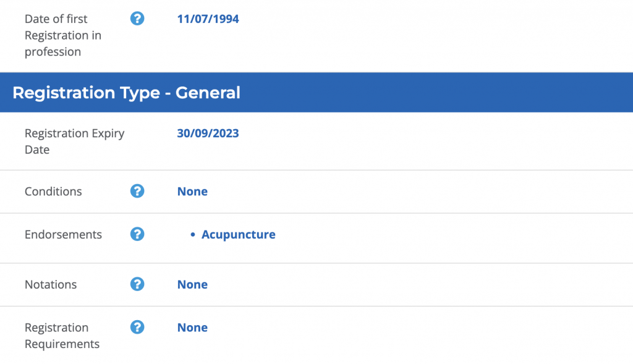Show the Conditions help tooltip icon
Image resolution: width=633 pixels, height=364 pixels.
137,191
